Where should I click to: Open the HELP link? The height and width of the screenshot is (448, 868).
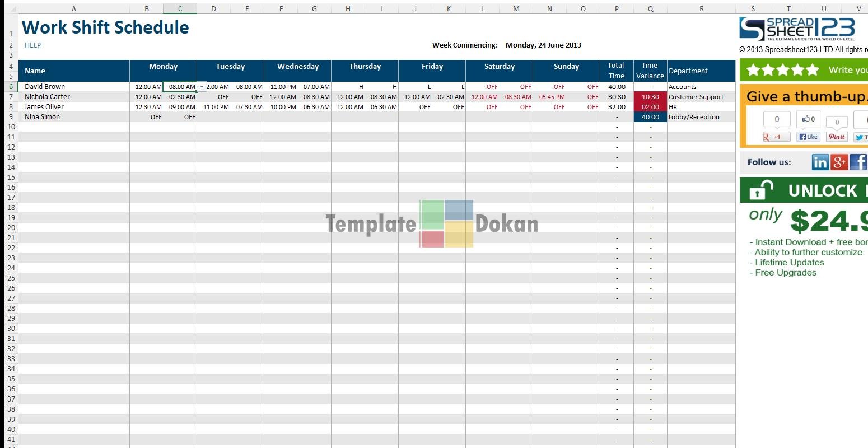32,45
